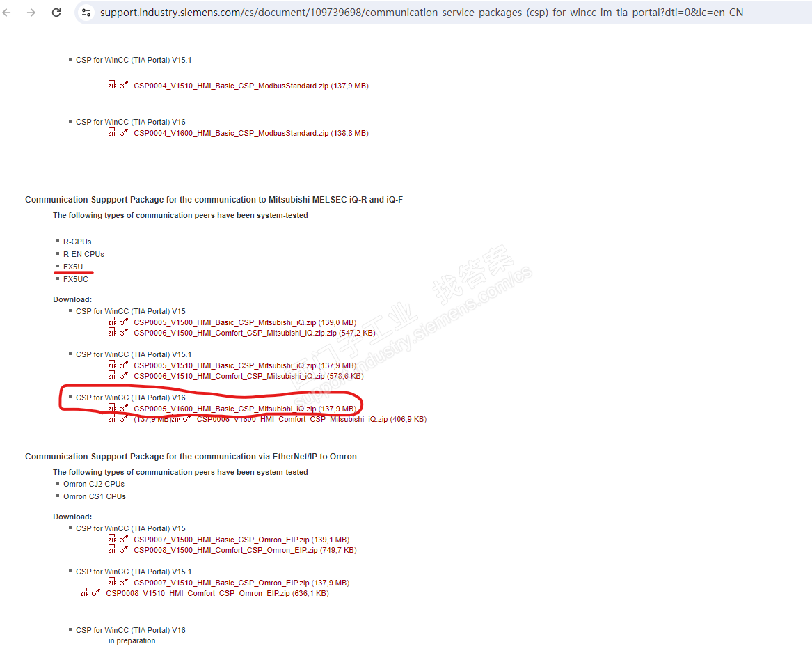The width and height of the screenshot is (812, 653).
Task: Click zip icon for CSP0007_V1510 Basic Omron file
Action: (x=112, y=581)
